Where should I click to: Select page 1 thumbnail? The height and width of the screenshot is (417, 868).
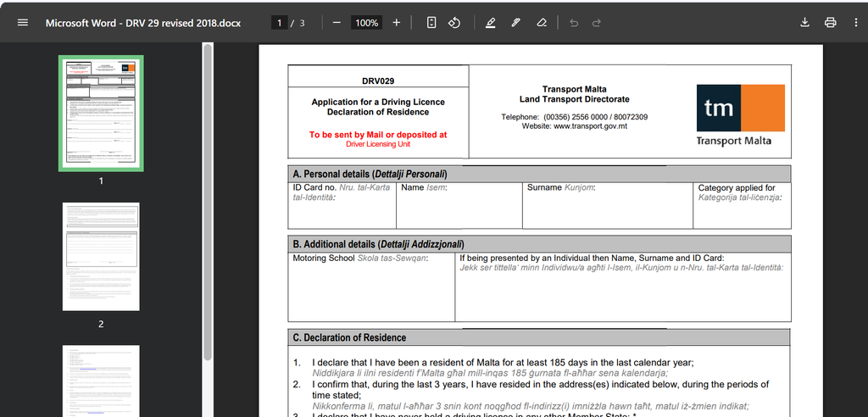pyautogui.click(x=102, y=114)
